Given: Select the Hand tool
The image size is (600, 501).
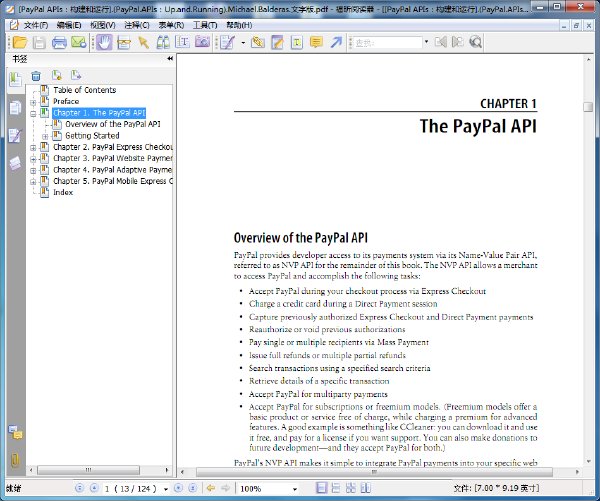Looking at the screenshot, I should (x=104, y=42).
